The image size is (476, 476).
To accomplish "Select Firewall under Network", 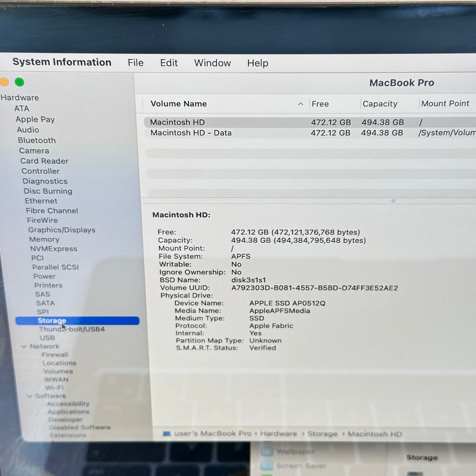I will (55, 354).
